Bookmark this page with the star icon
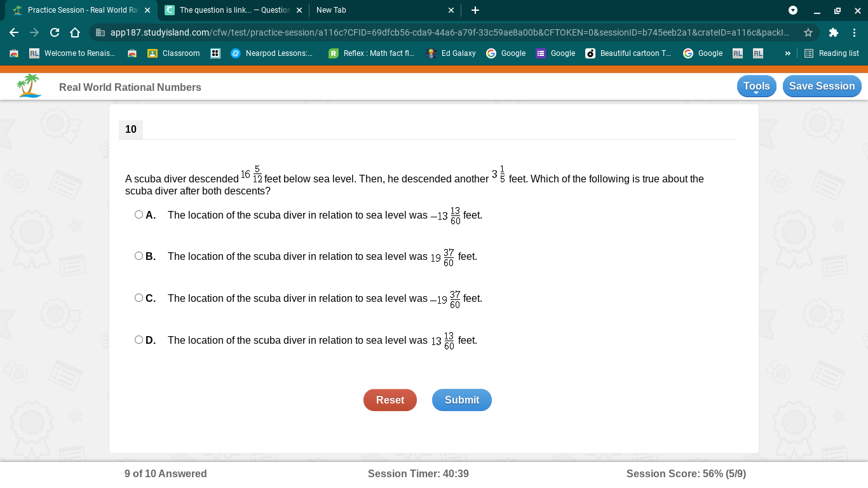This screenshot has width=868, height=488. 808,32
